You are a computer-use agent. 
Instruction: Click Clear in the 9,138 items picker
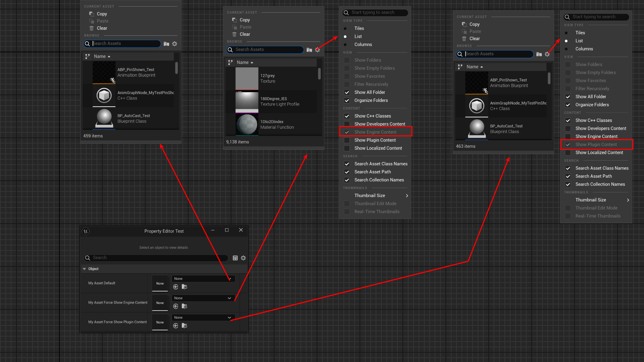245,34
